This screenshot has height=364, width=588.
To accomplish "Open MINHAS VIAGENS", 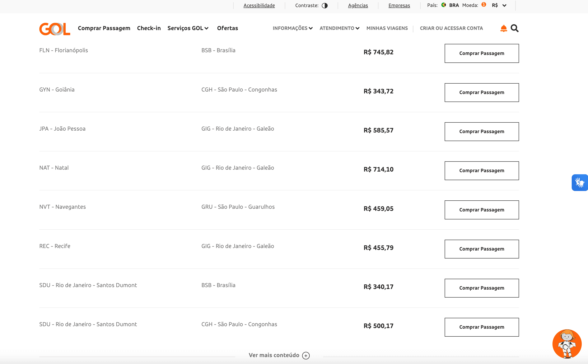I will pos(387,28).
